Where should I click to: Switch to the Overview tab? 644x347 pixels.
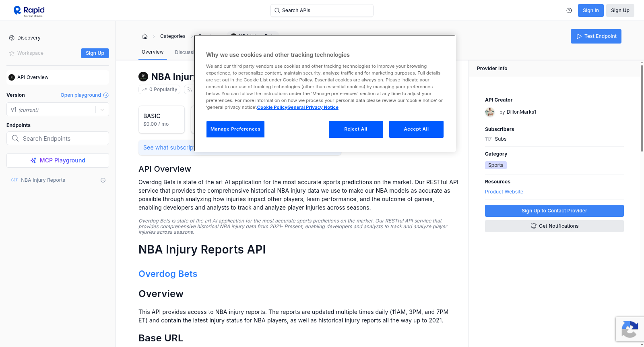pos(153,52)
